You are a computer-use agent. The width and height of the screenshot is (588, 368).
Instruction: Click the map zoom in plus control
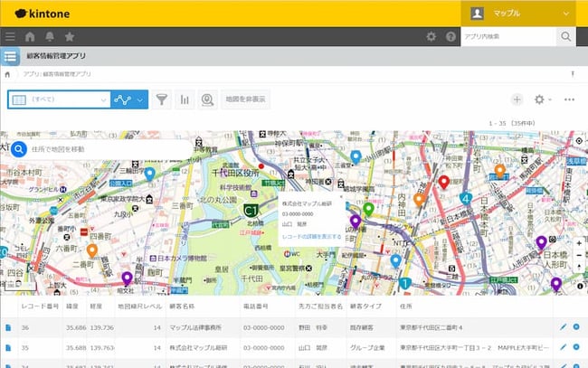point(580,243)
